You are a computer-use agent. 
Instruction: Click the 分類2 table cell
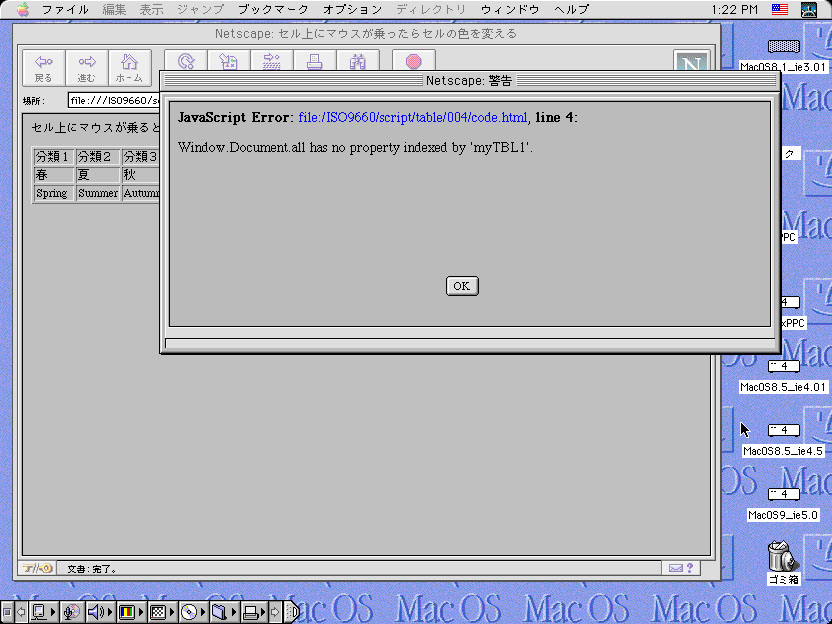pos(98,157)
